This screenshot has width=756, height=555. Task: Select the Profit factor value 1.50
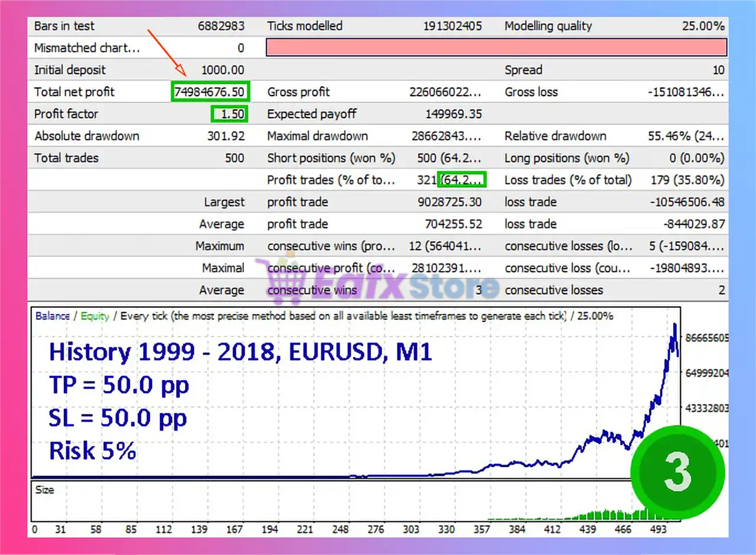click(x=229, y=114)
